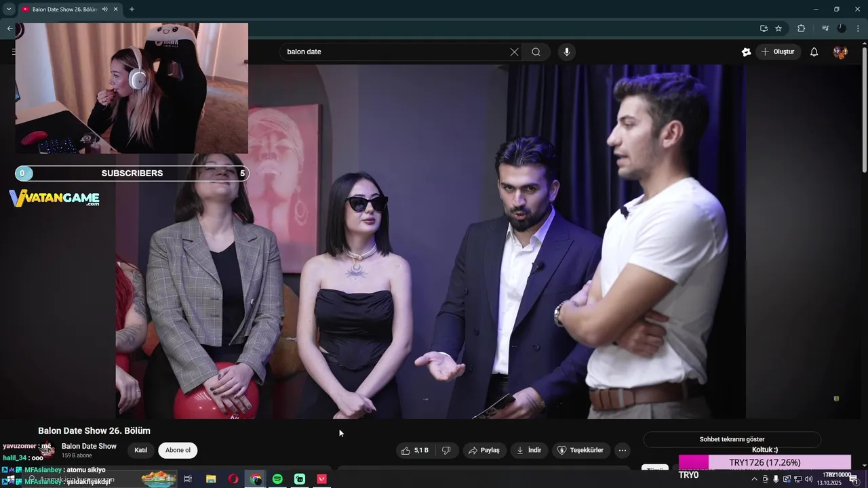Open Chrome extensions puzzle icon
The image size is (868, 488).
tap(801, 28)
